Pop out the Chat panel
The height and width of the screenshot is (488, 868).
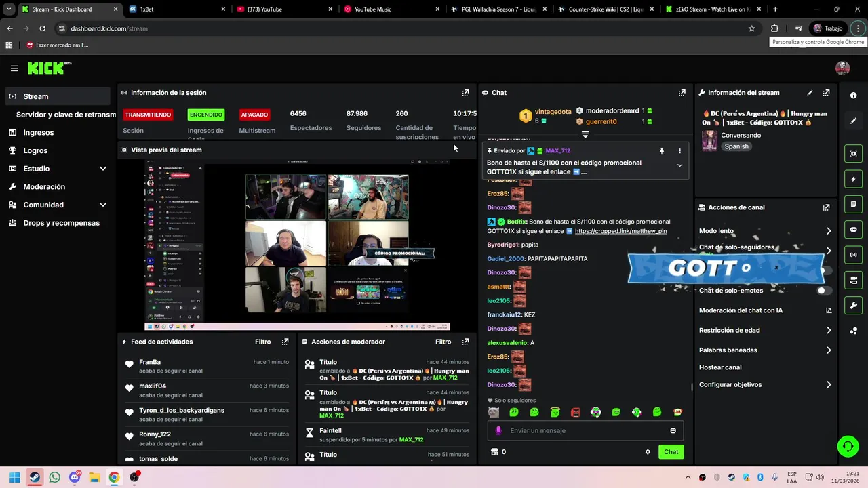pos(682,93)
